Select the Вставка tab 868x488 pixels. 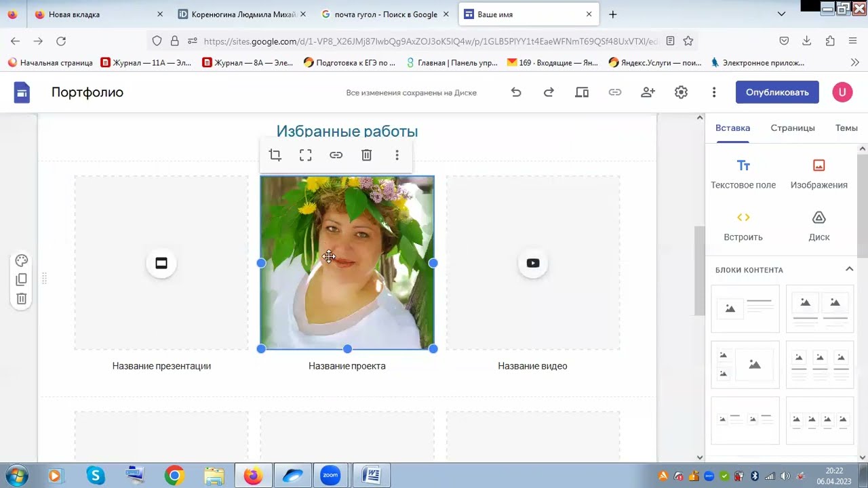pos(732,127)
